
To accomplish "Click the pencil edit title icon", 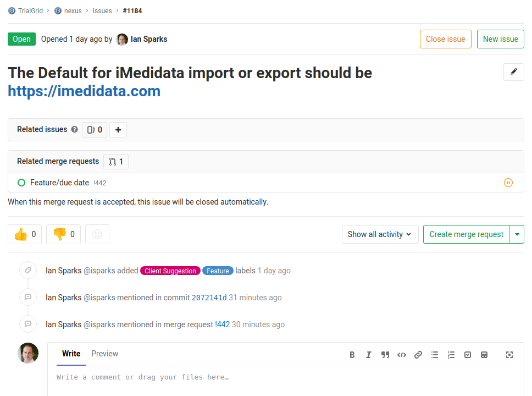I will (514, 72).
